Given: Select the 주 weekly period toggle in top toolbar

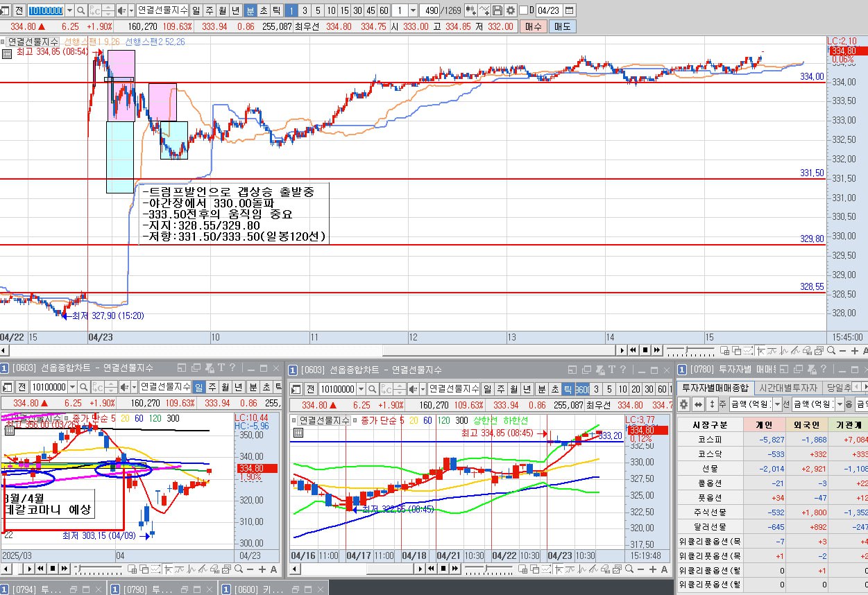Looking at the screenshot, I should point(209,10).
